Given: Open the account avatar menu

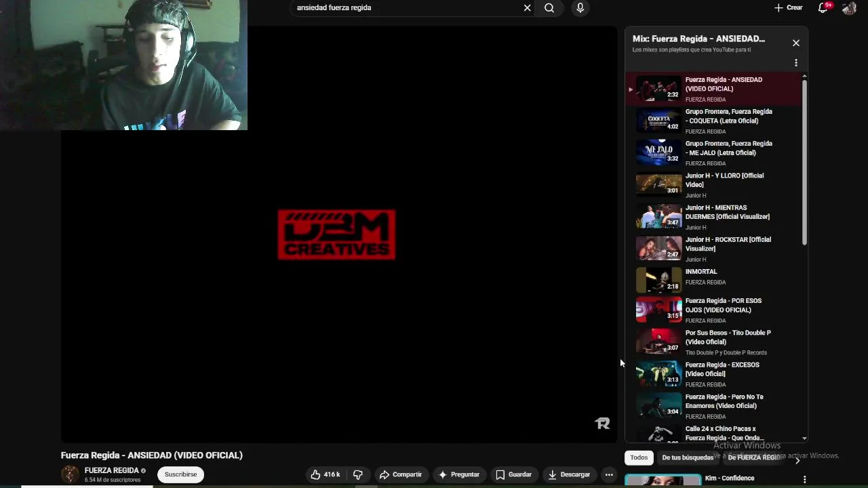Looking at the screenshot, I should [x=849, y=8].
